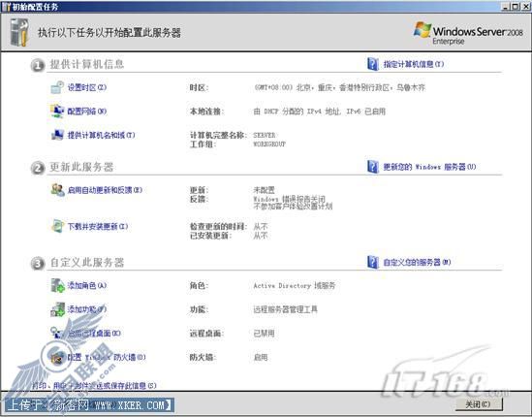Click the computer name value SERVER

(x=265, y=135)
